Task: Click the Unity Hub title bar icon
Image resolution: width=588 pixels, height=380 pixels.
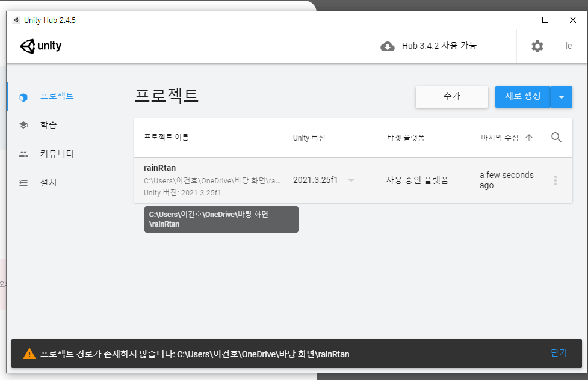Action: pyautogui.click(x=16, y=20)
